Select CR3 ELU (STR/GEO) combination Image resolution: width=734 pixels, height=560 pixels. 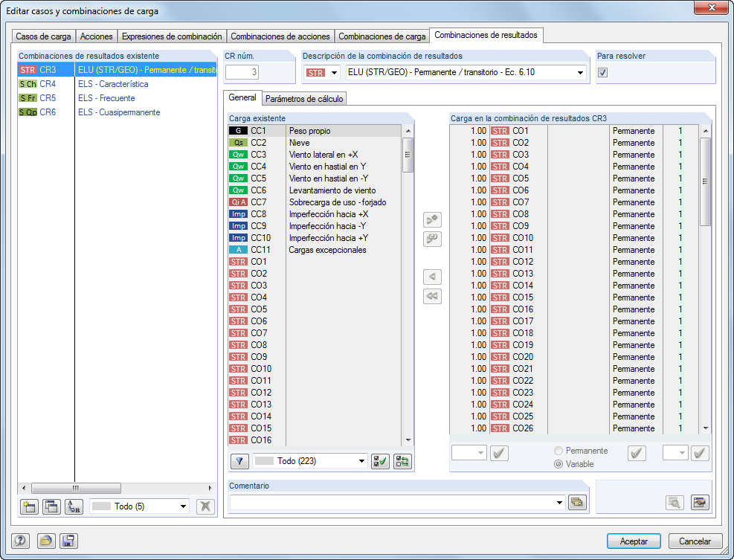pyautogui.click(x=117, y=70)
